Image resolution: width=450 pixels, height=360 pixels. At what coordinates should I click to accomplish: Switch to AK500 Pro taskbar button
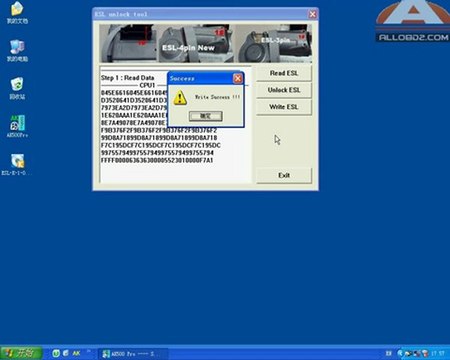click(133, 353)
